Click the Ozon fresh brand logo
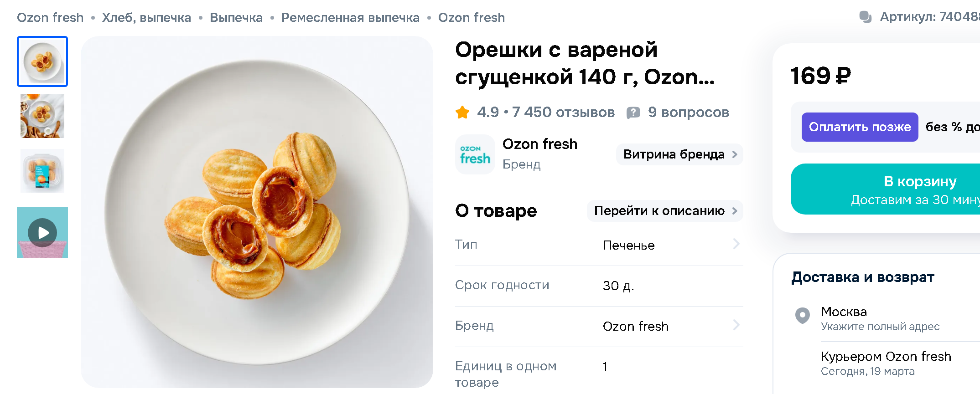 tap(475, 154)
